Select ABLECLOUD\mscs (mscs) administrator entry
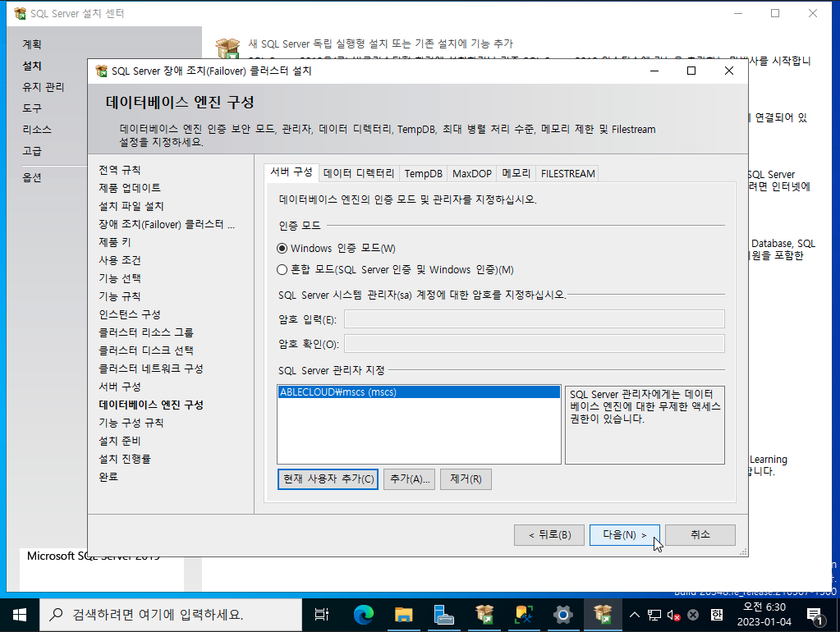 419,392
